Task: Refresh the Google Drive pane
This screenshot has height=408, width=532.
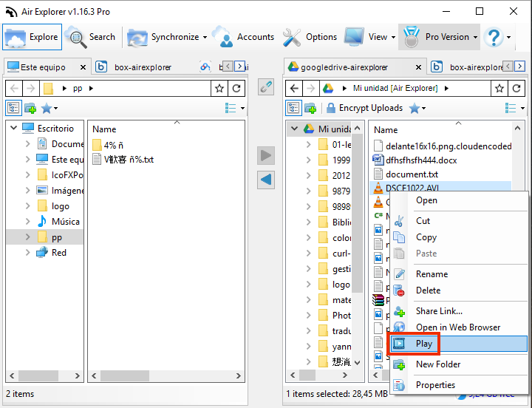Action: (516, 89)
